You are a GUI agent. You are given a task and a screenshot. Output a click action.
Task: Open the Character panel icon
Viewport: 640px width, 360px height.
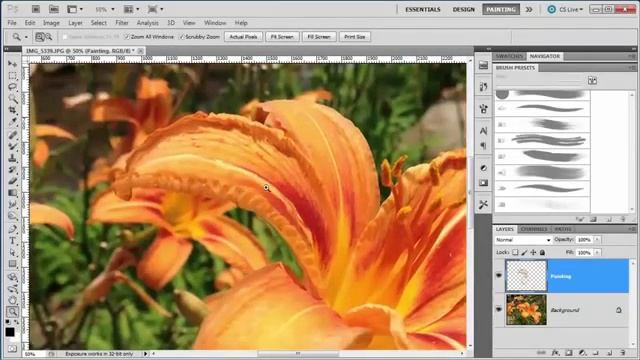483,131
